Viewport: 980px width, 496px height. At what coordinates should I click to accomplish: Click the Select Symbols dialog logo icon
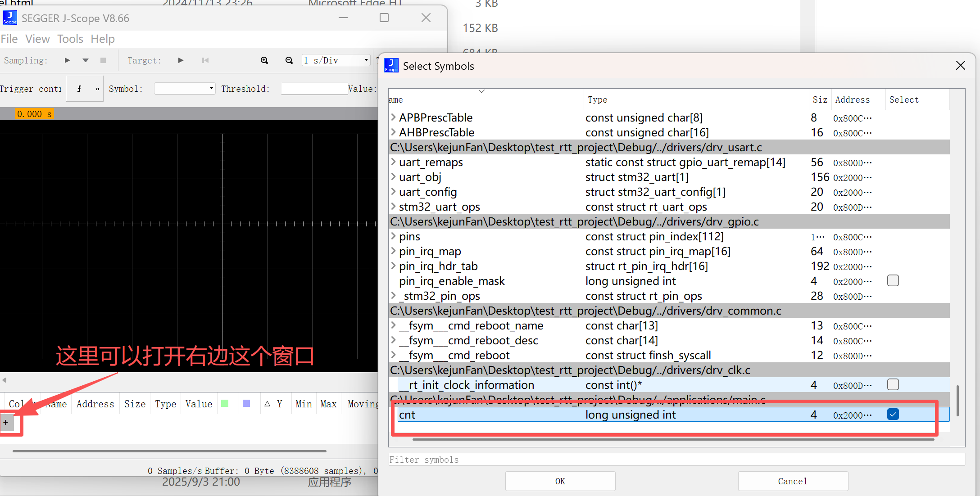point(391,66)
